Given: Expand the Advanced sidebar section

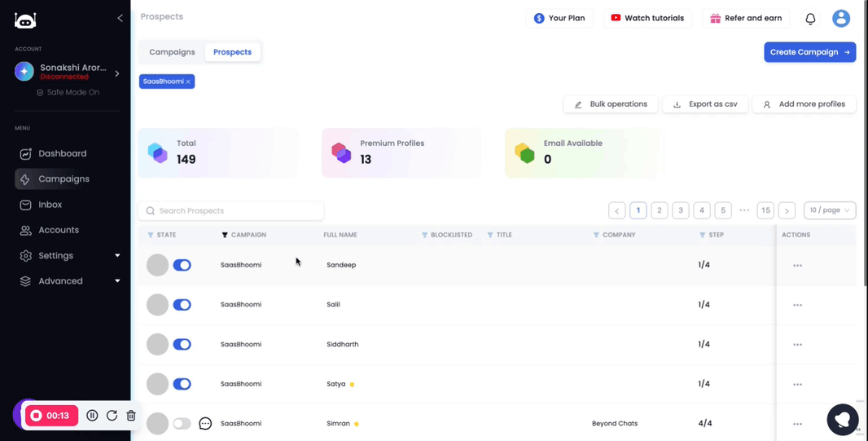Looking at the screenshot, I should (69, 281).
